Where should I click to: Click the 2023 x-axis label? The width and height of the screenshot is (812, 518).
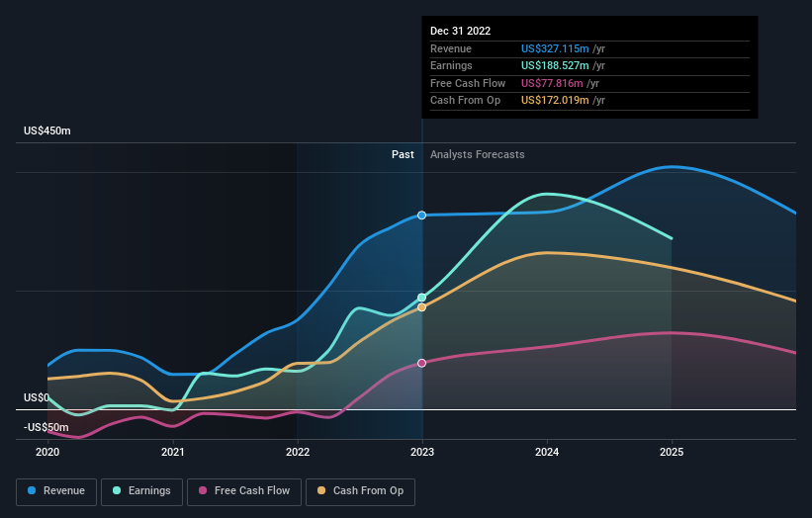[x=422, y=453]
